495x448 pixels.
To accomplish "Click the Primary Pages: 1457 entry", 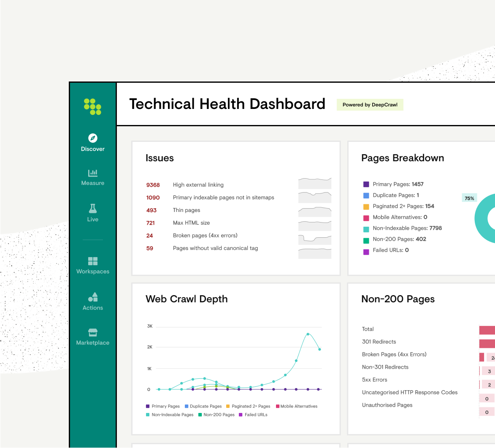I will coord(398,184).
